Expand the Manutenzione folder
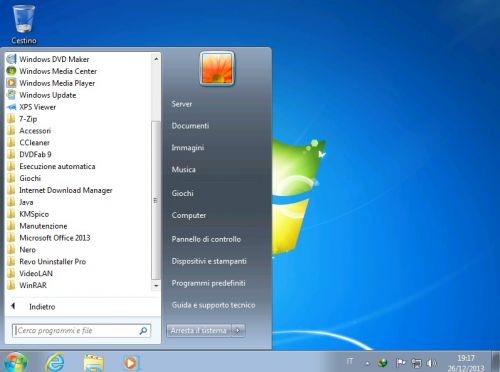This screenshot has width=500, height=372. 37,226
